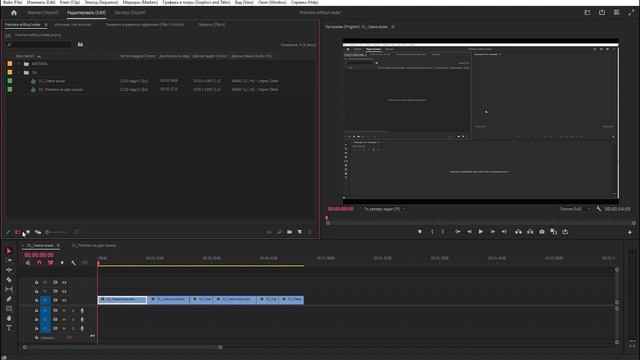Select the Pen tool
Viewport: 640px width, 360px height.
point(9,299)
